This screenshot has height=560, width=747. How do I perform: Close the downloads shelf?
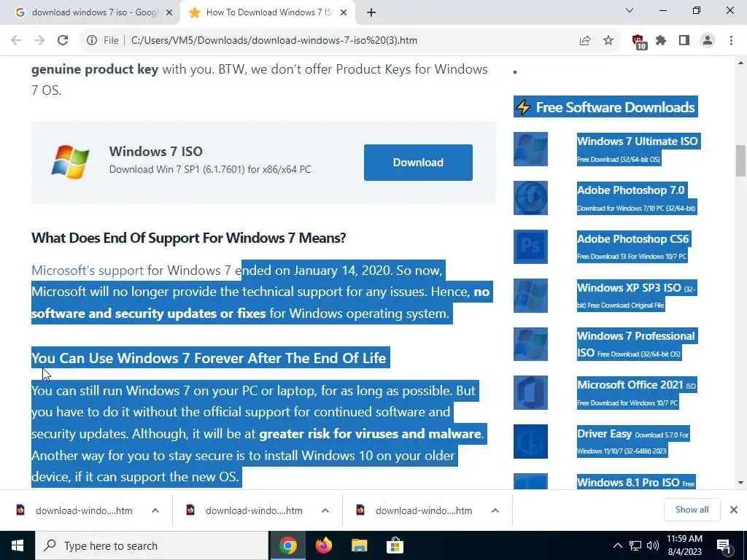[734, 510]
